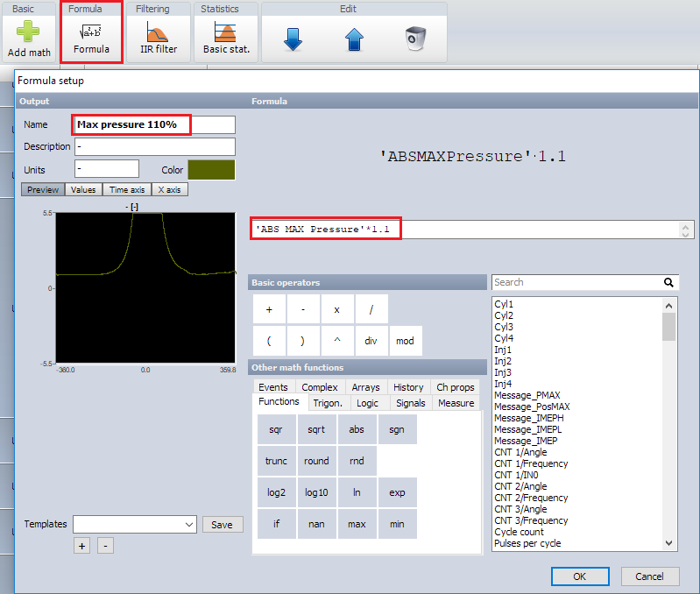The width and height of the screenshot is (700, 594).
Task: Insert the multiply x operator
Action: point(337,308)
